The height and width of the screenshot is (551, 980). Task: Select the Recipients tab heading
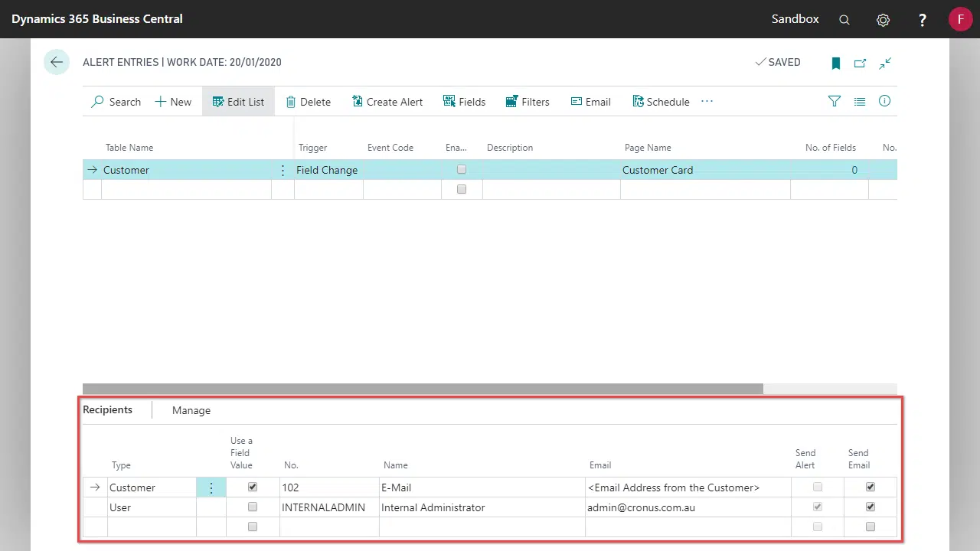(x=107, y=409)
